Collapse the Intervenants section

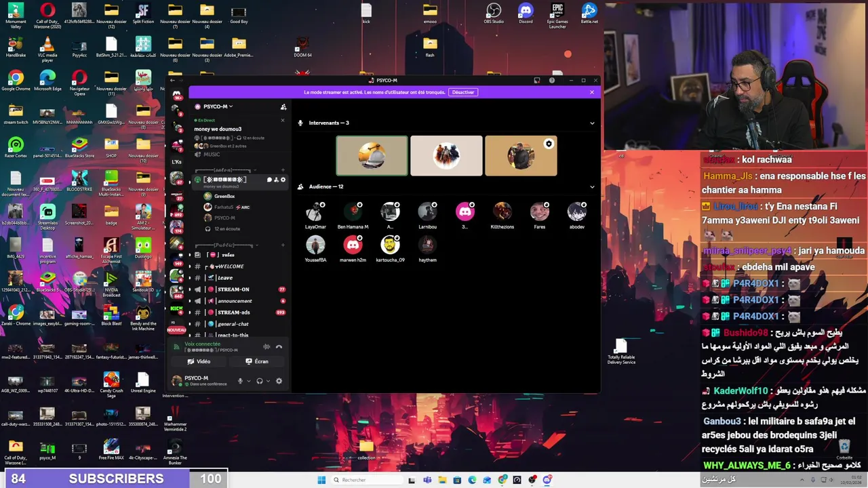coord(592,123)
